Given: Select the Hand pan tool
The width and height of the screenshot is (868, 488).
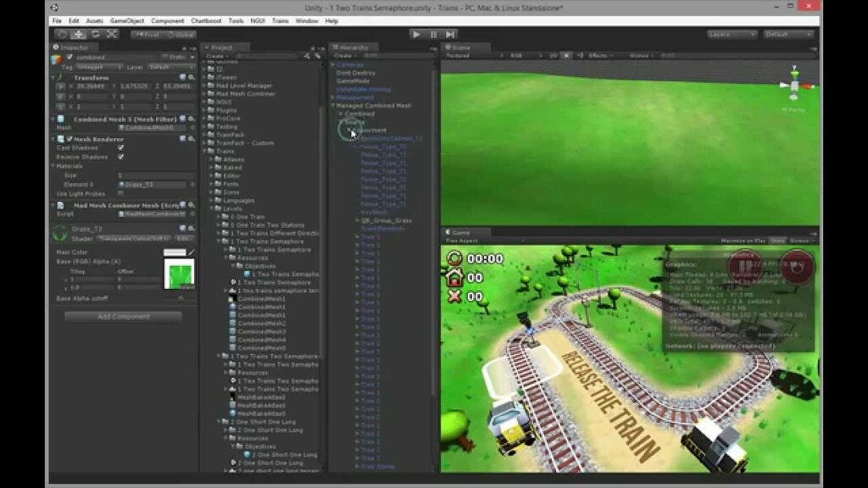Looking at the screenshot, I should tap(60, 35).
